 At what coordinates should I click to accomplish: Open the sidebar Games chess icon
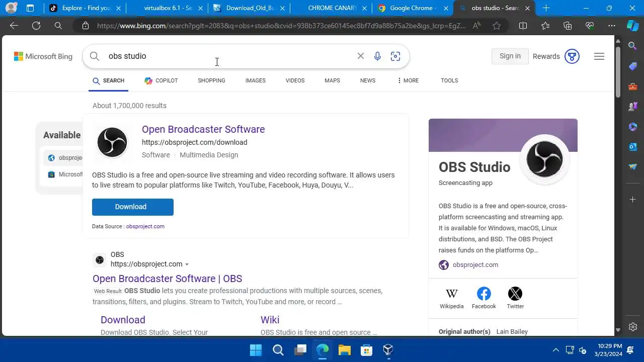(633, 107)
